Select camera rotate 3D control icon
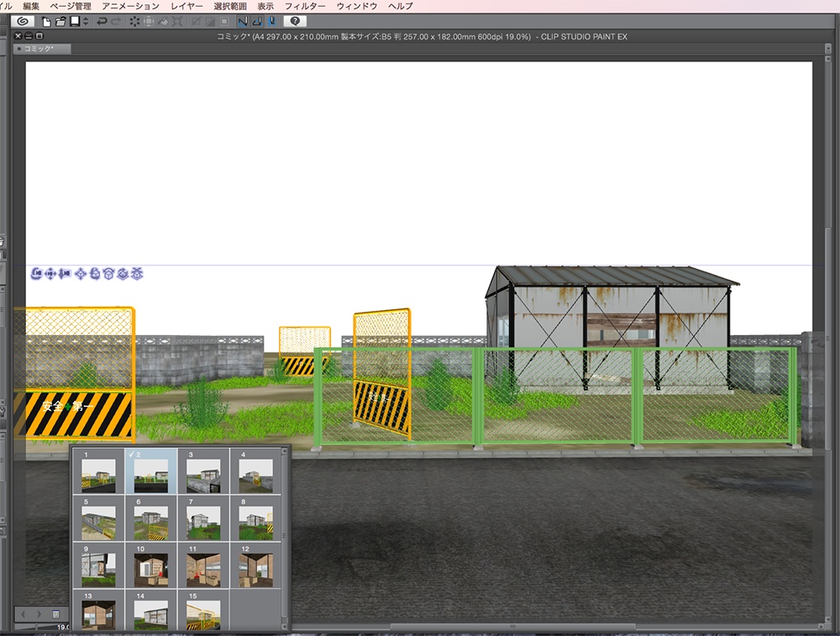 click(36, 274)
